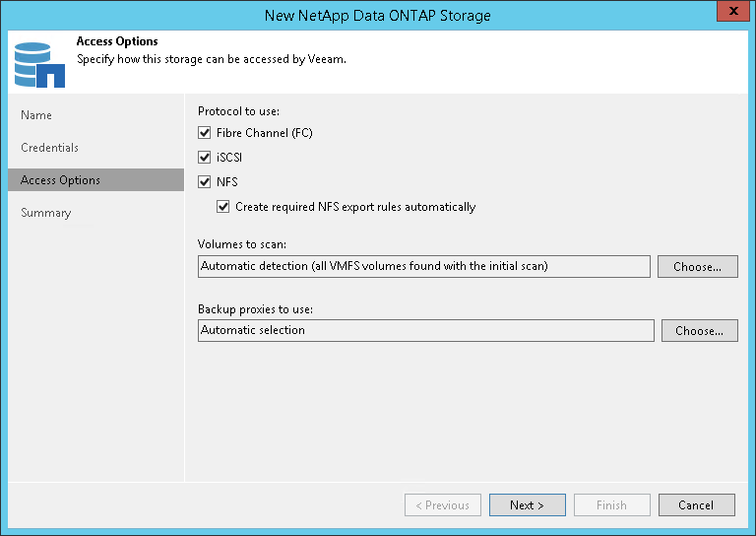Viewport: 756px width, 536px height.
Task: Cancel the storage wizard
Action: 696,505
